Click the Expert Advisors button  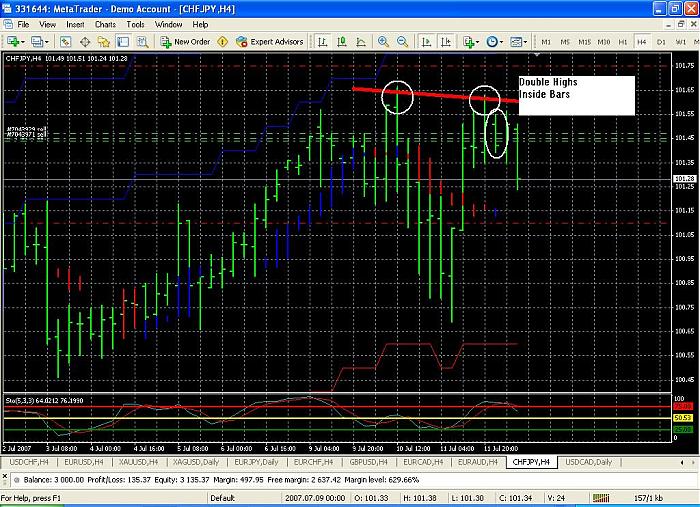coord(270,42)
